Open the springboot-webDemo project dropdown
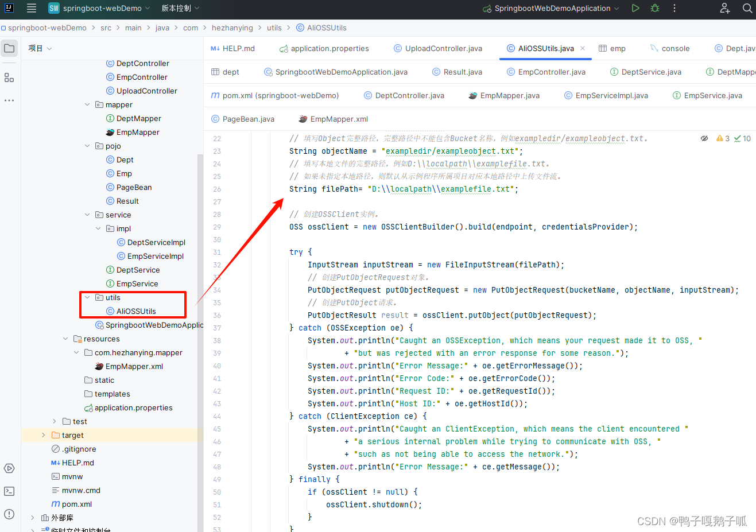 99,8
